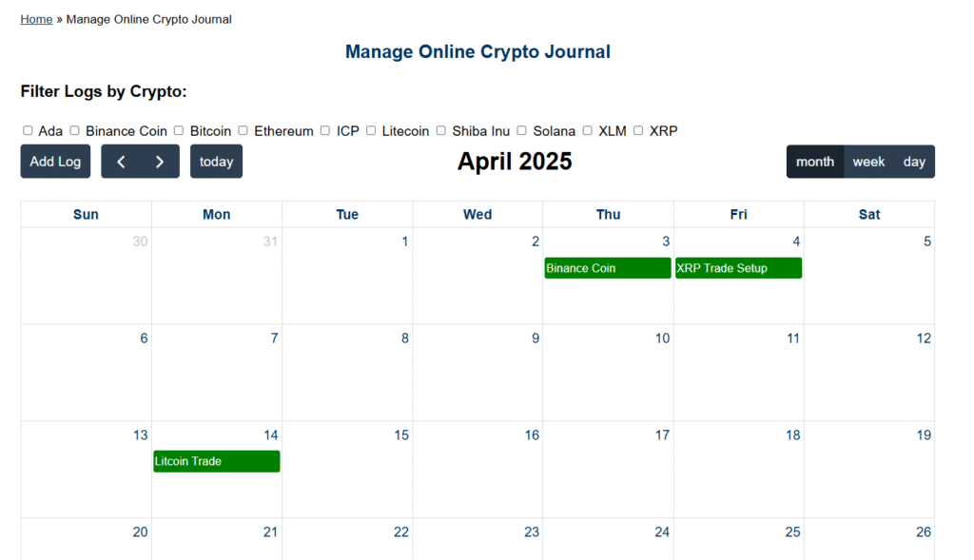Select the month view tab
The width and height of the screenshot is (974, 560).
(x=815, y=162)
